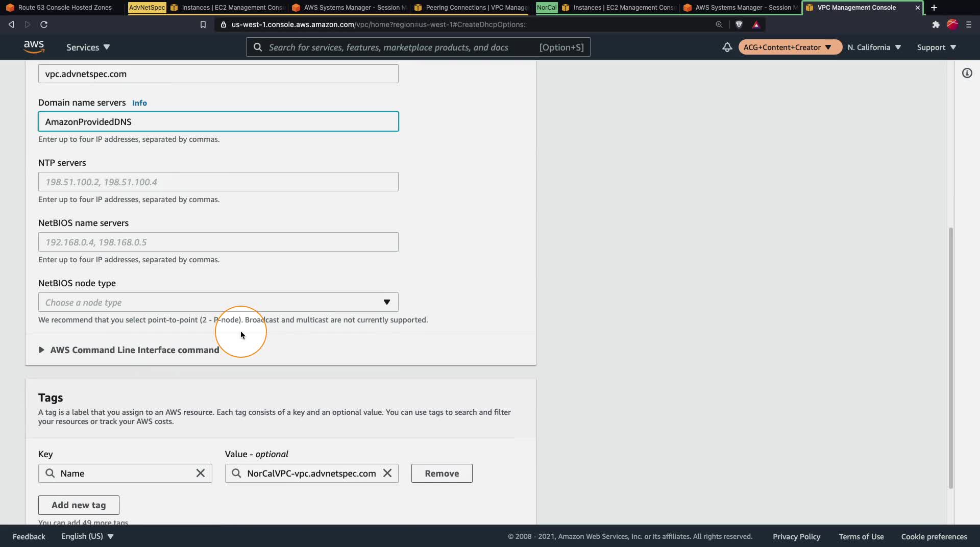
Task: Switch to Peering Connections VPC tab
Action: [x=471, y=8]
